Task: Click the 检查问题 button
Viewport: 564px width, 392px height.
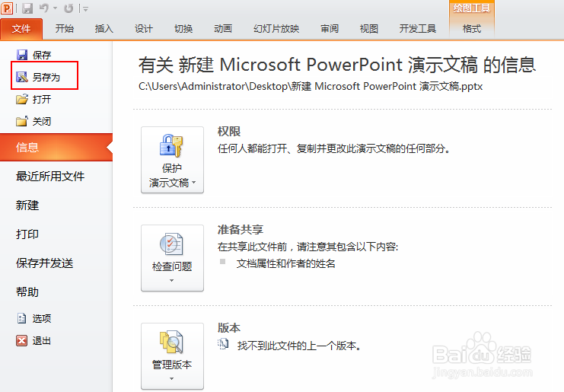Action: coord(172,258)
